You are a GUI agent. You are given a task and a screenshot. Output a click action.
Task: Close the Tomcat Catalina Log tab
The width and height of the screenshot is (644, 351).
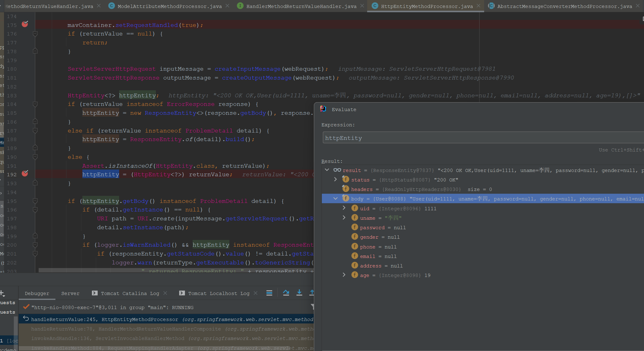tap(165, 293)
